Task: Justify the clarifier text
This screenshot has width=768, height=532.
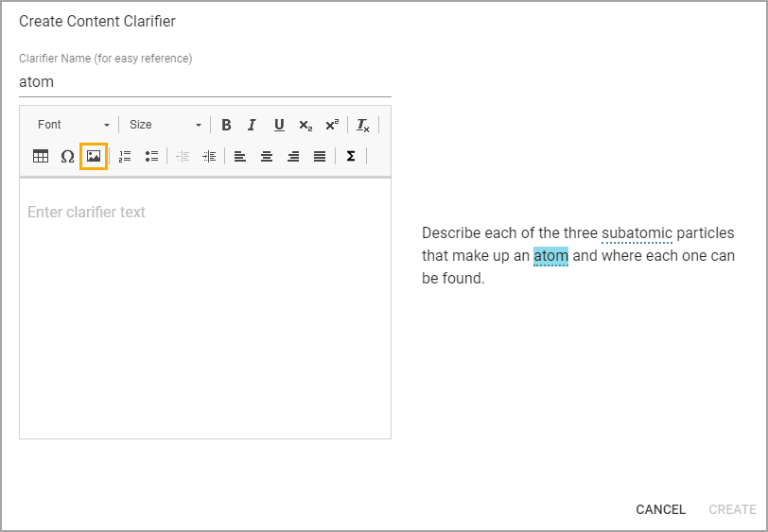Action: point(320,156)
